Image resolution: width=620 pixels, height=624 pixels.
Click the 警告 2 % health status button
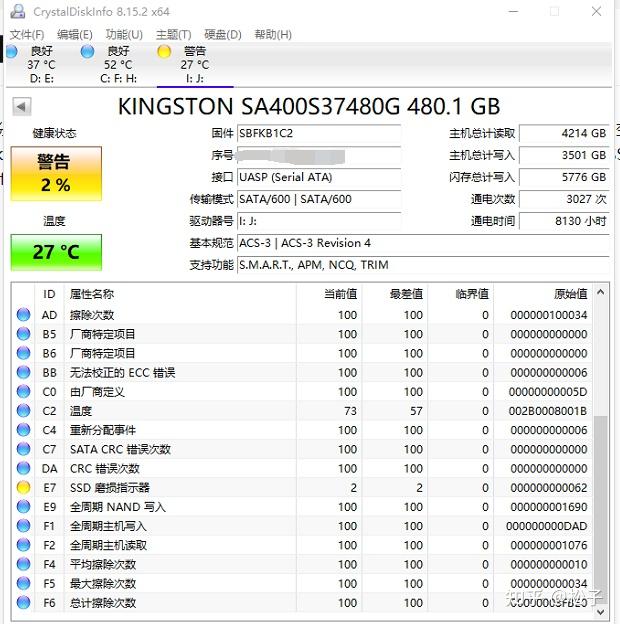coord(56,174)
